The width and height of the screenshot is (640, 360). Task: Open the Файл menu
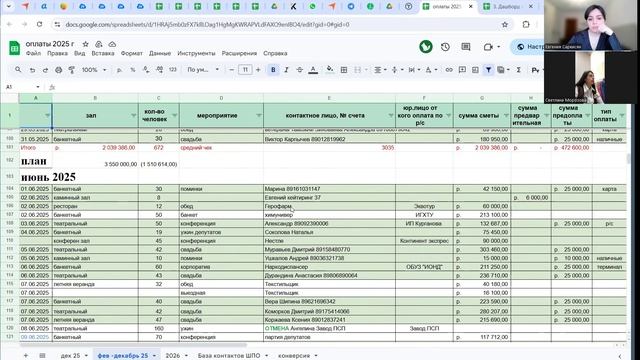pyautogui.click(x=33, y=53)
